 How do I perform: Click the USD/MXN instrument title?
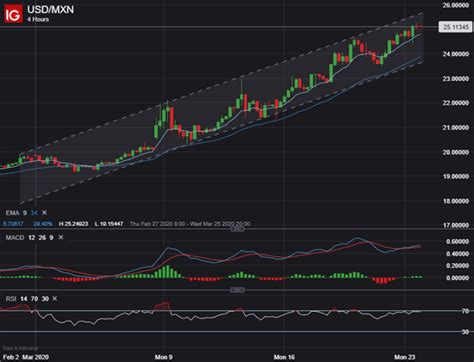tap(51, 9)
